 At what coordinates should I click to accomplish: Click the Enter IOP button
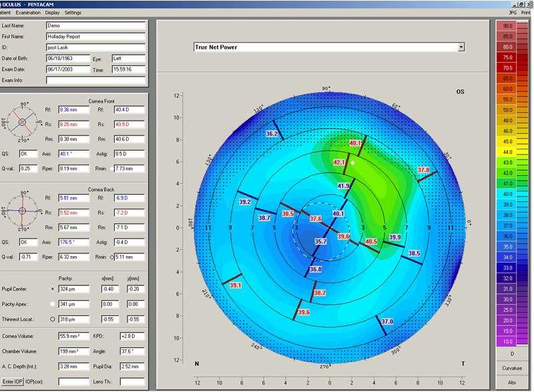(x=12, y=381)
